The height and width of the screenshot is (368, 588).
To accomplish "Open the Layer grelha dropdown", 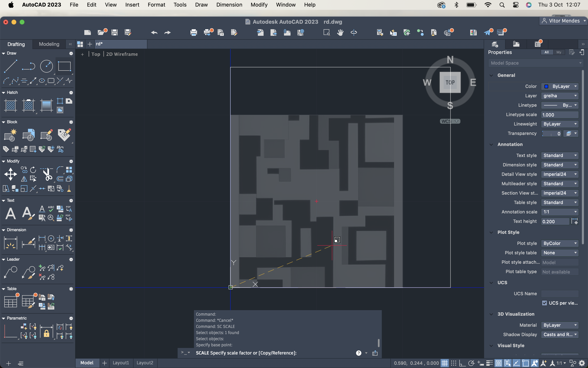I will pos(560,96).
